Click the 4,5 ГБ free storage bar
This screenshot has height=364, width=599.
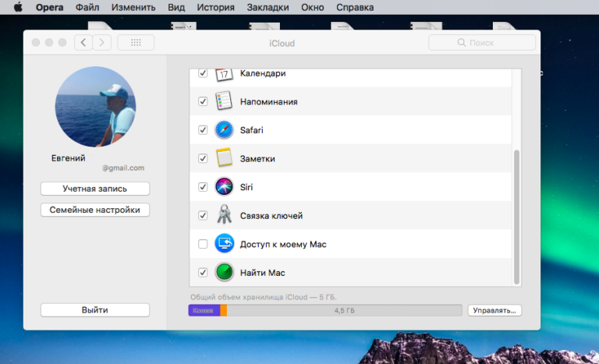(344, 310)
